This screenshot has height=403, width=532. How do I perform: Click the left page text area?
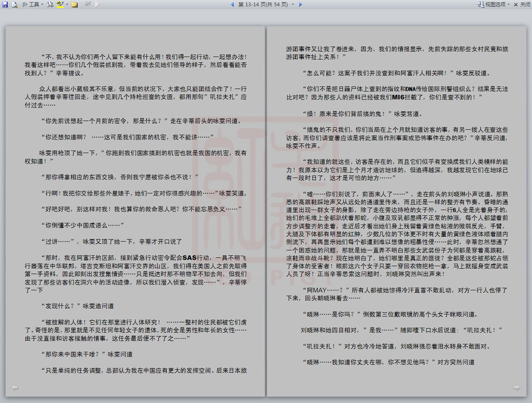coord(135,208)
